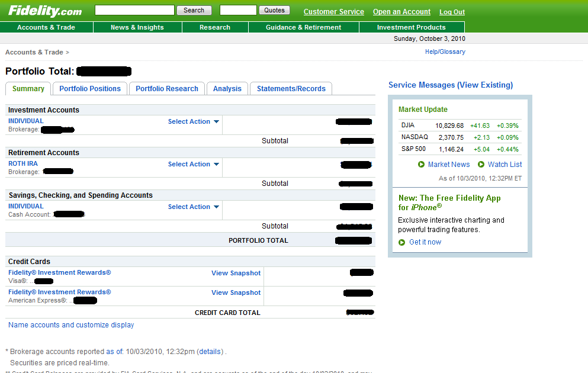Click the green Watch List arrow icon

pyautogui.click(x=481, y=165)
